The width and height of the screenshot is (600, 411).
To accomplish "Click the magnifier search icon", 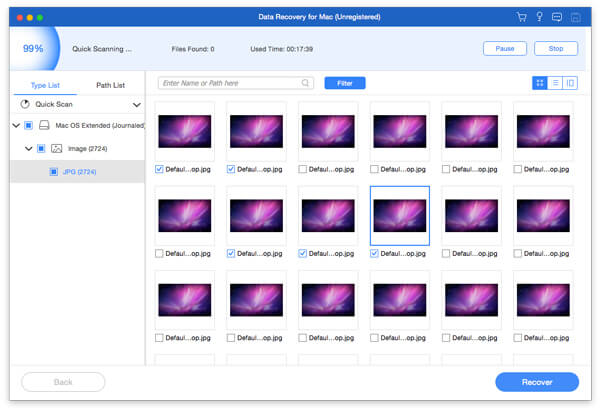I will tap(305, 83).
